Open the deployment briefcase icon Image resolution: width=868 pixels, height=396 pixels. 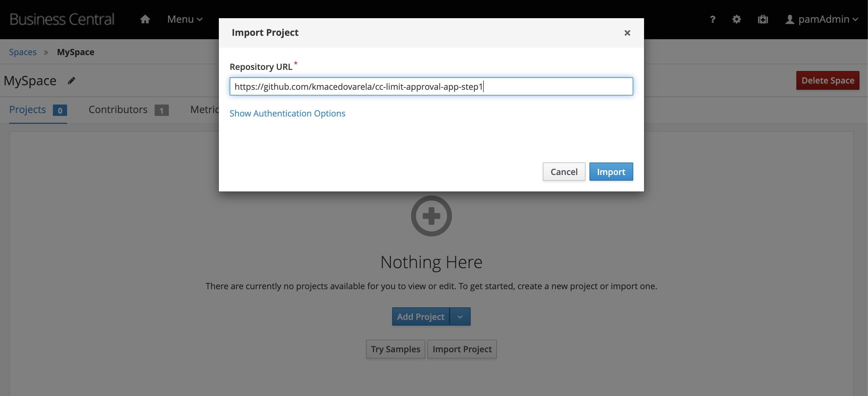point(763,19)
